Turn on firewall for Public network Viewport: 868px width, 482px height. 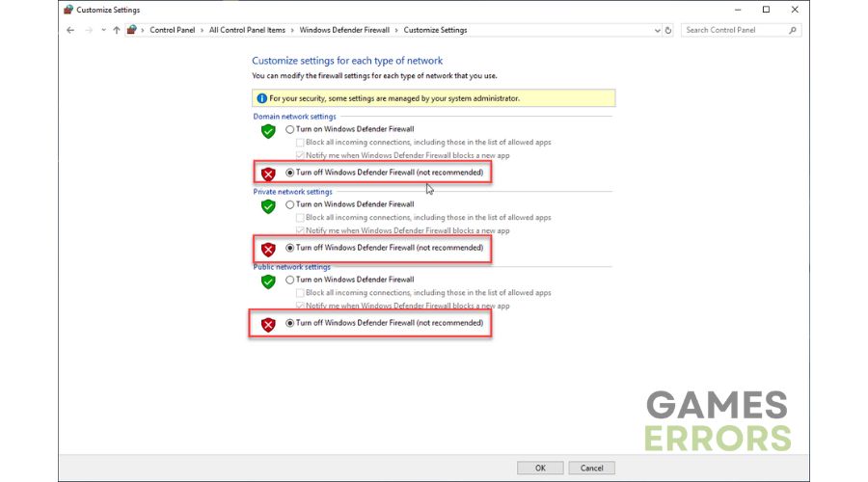pos(289,280)
